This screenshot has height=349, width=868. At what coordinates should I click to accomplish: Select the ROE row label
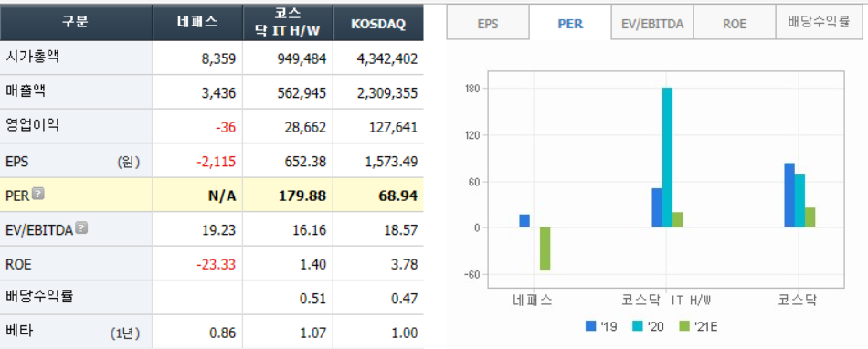point(19,264)
